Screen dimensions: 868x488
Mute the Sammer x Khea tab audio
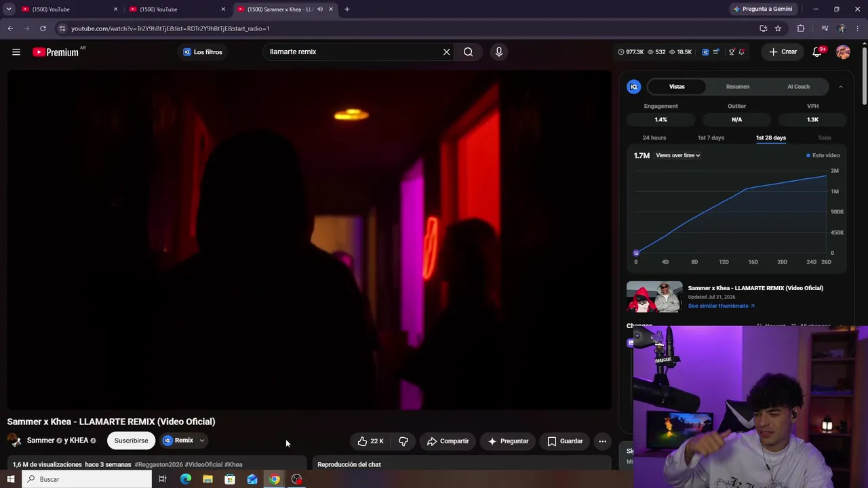319,9
